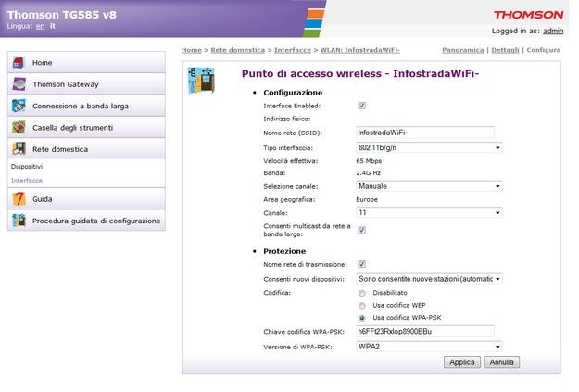Open the Dettagli view link
Screen dimensions: 579x392
[505, 50]
